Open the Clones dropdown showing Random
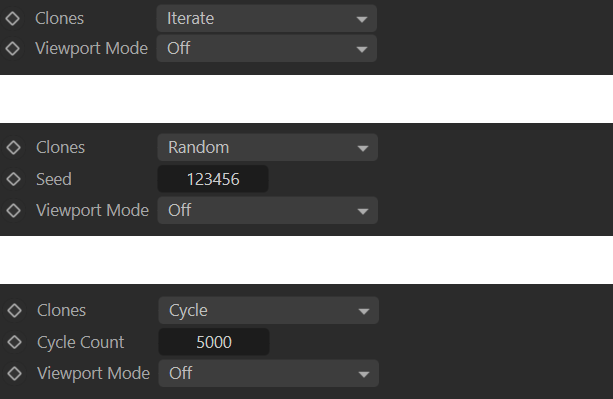The image size is (613, 399). coord(267,147)
